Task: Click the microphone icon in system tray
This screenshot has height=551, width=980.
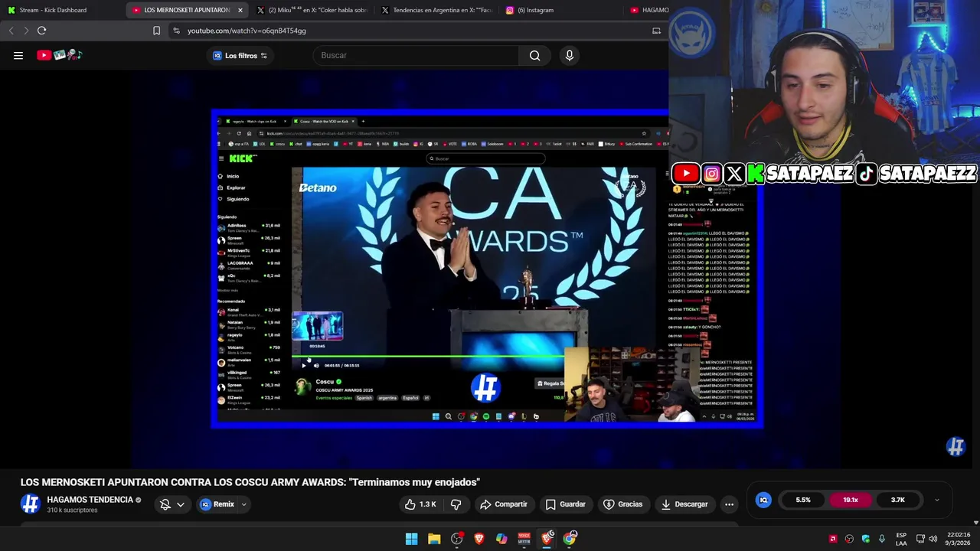Action: (882, 539)
